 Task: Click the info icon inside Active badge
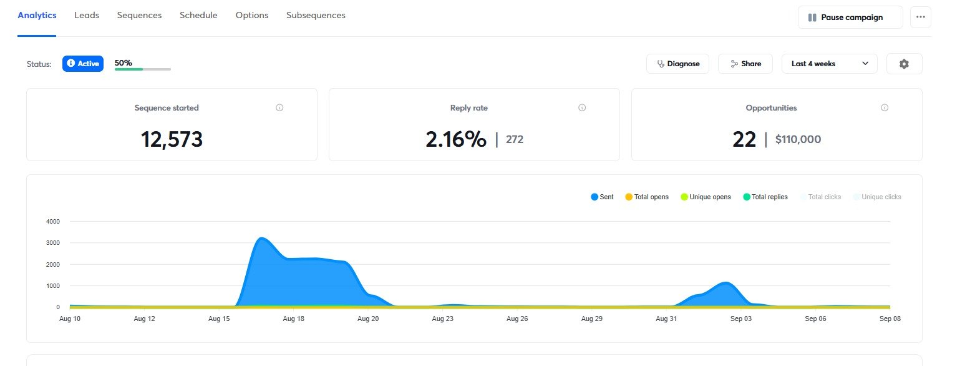point(70,63)
